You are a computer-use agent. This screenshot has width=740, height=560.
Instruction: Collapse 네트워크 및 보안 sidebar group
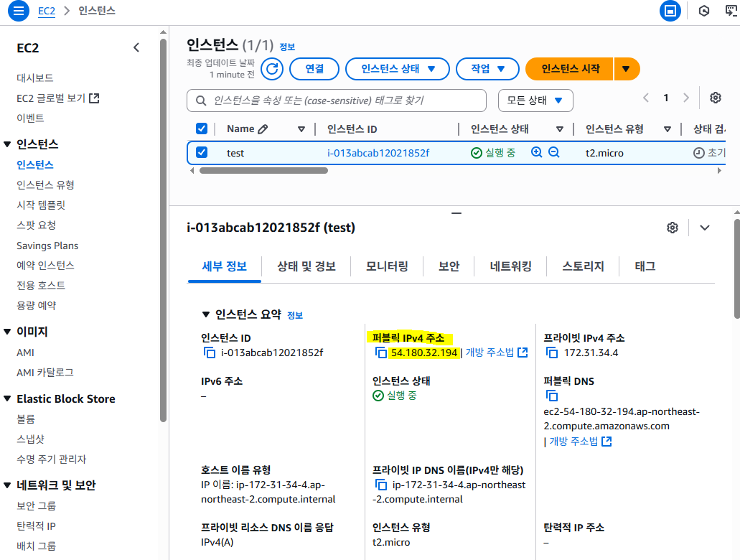point(7,485)
